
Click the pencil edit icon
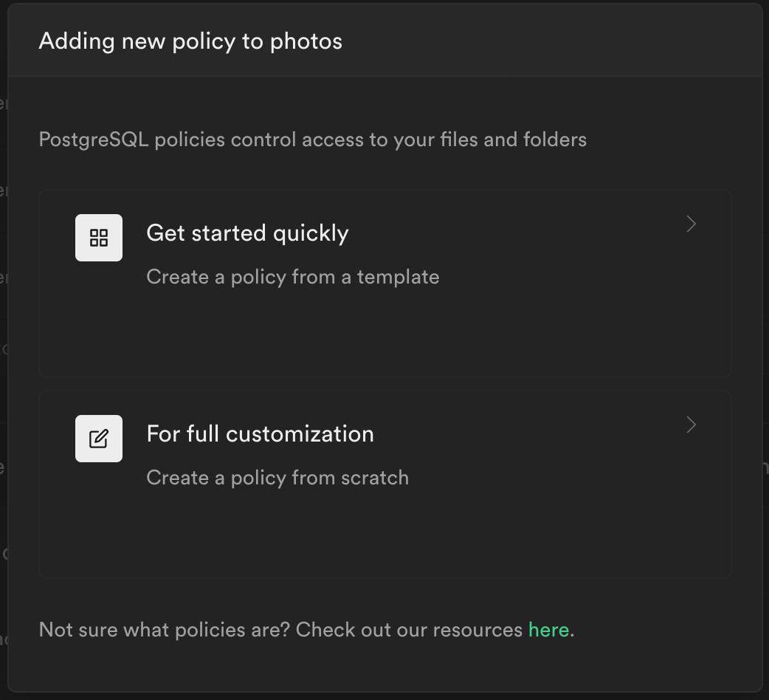pos(99,439)
